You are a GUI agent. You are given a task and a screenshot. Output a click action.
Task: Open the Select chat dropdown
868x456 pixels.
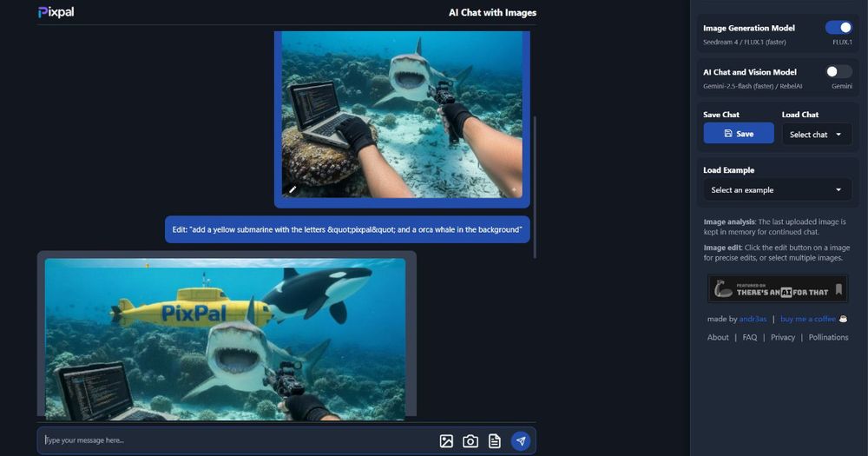(x=817, y=134)
